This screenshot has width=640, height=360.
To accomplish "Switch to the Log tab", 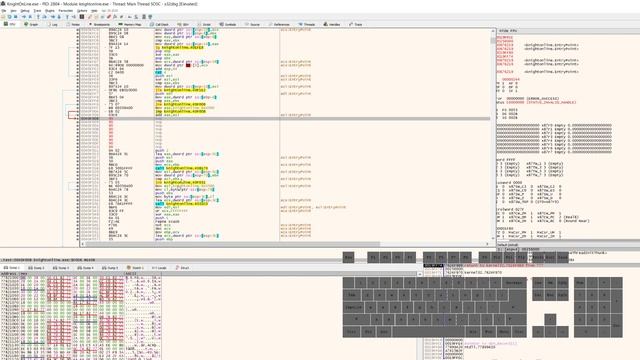I will tap(52, 24).
